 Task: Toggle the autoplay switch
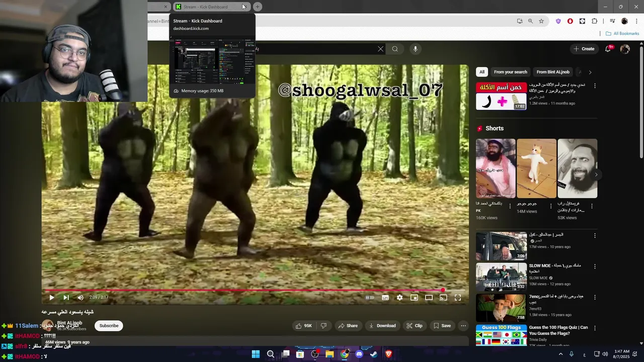coord(370,298)
